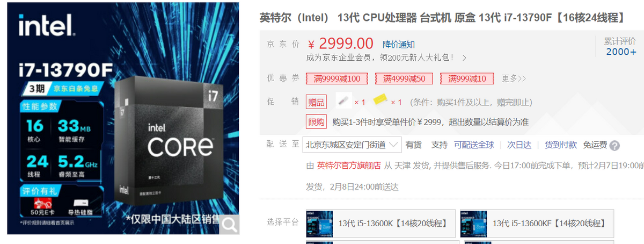Claim the 满9999减100 coupon
Viewport: 644px width, 244px height.
tap(337, 78)
